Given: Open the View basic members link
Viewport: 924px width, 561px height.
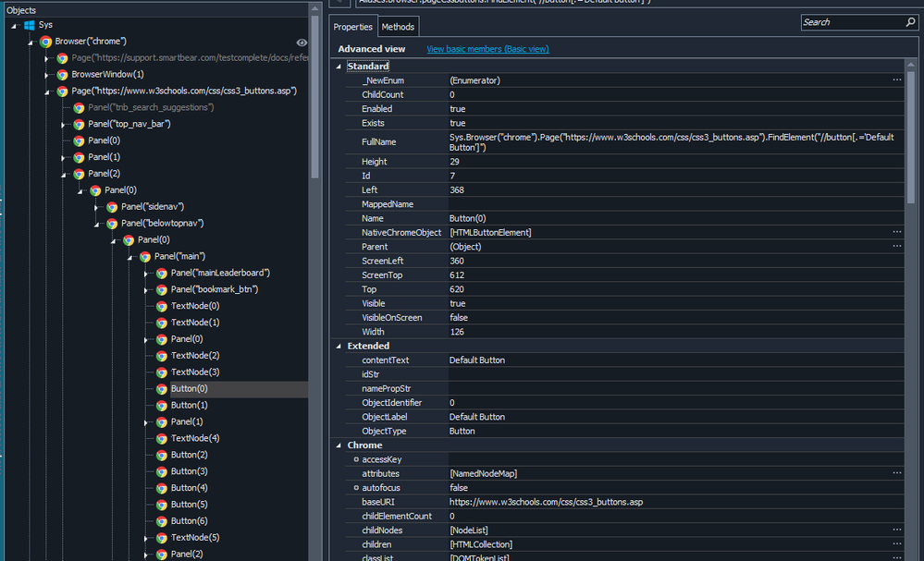Looking at the screenshot, I should point(487,49).
